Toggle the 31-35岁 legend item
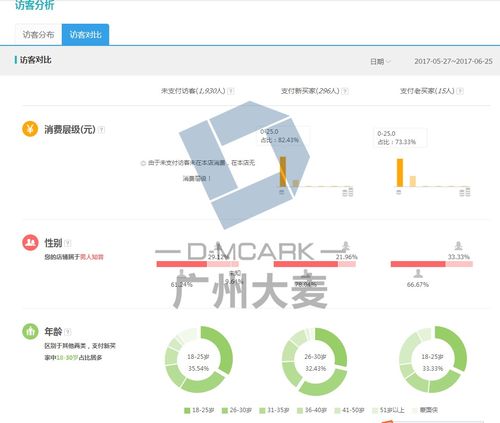Image resolution: width=500 pixels, height=423 pixels. click(275, 410)
